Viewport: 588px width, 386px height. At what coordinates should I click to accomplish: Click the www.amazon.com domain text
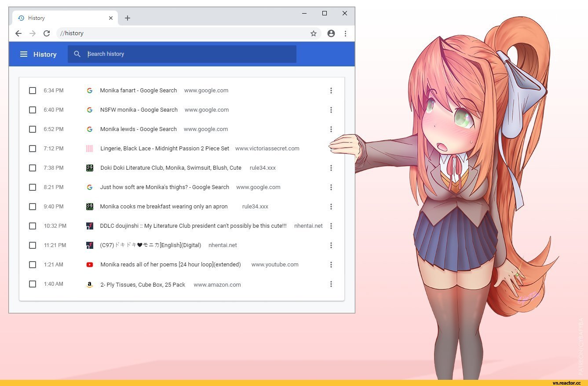point(217,285)
